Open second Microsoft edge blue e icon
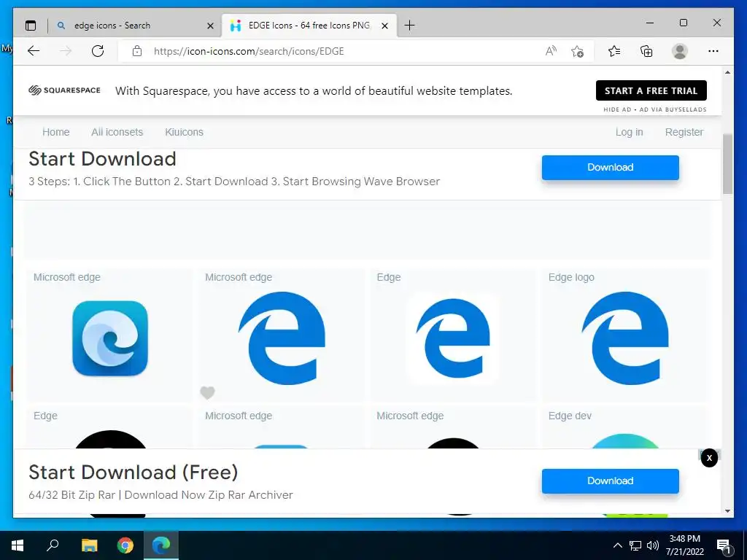This screenshot has height=560, width=747. click(282, 338)
